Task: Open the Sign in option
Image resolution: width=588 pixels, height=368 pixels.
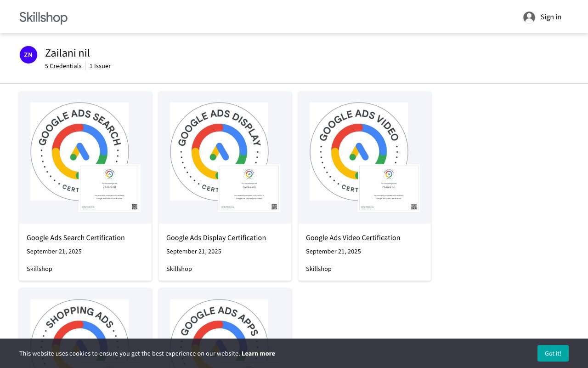Action: 551,17
